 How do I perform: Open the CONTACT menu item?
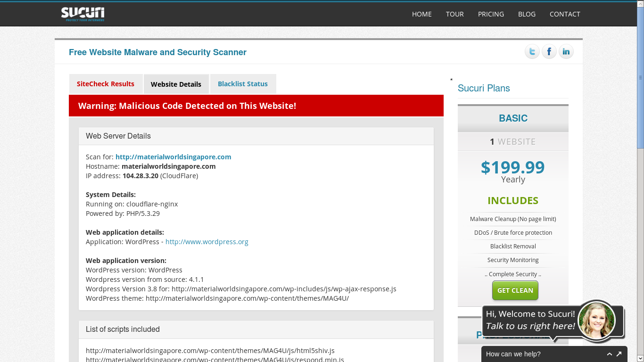click(x=565, y=14)
